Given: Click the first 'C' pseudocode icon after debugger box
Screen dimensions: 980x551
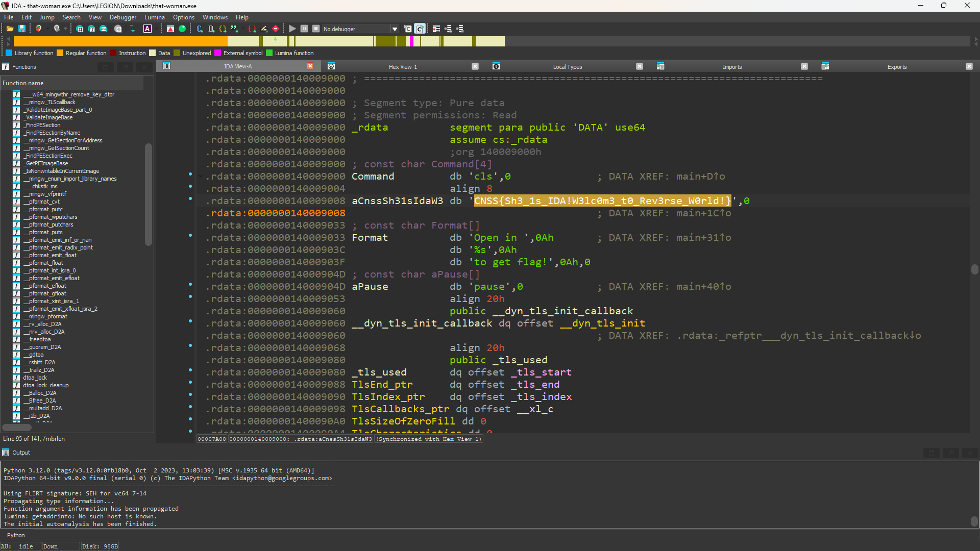Looking at the screenshot, I should (x=408, y=29).
